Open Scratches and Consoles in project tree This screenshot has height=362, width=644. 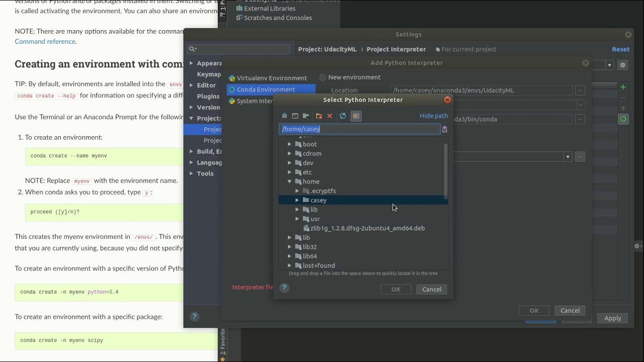click(274, 18)
